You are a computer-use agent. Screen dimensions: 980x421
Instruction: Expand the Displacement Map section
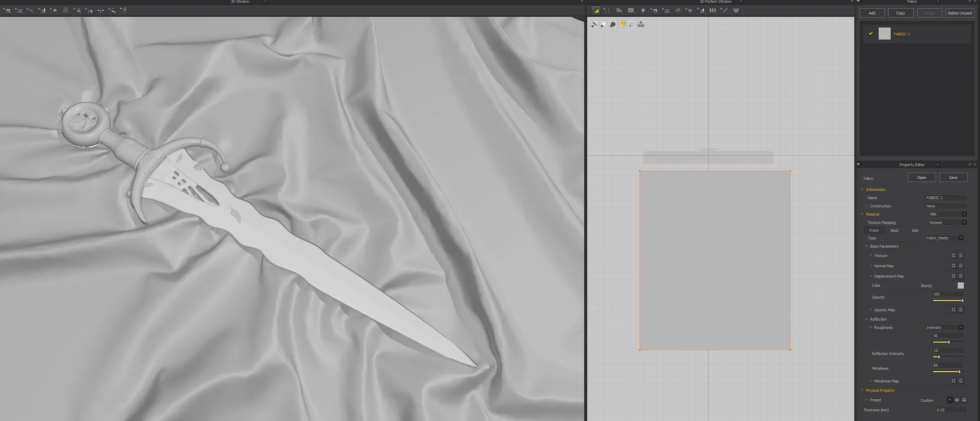[870, 276]
